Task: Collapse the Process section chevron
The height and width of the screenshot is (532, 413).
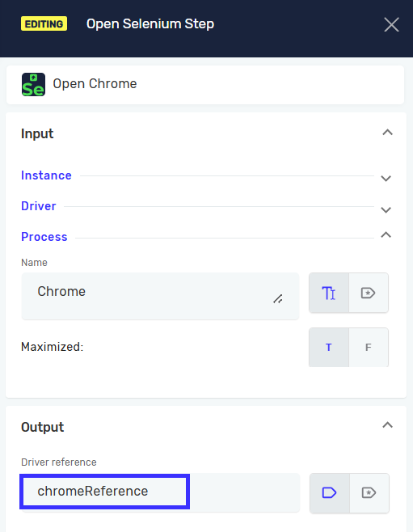Action: tap(386, 234)
